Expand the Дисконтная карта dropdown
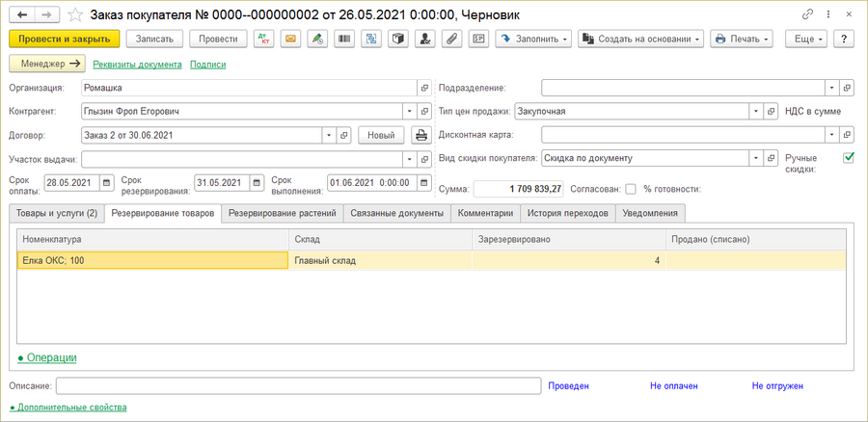The image size is (868, 422). [832, 135]
